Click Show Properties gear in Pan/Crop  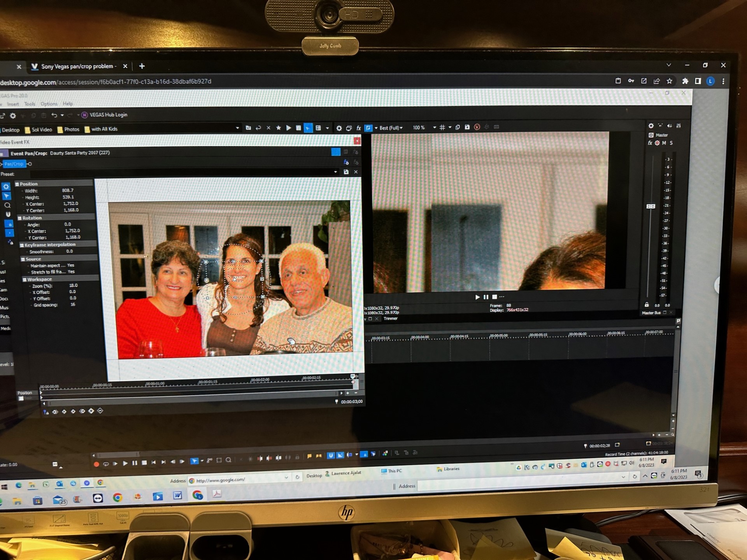coord(6,187)
